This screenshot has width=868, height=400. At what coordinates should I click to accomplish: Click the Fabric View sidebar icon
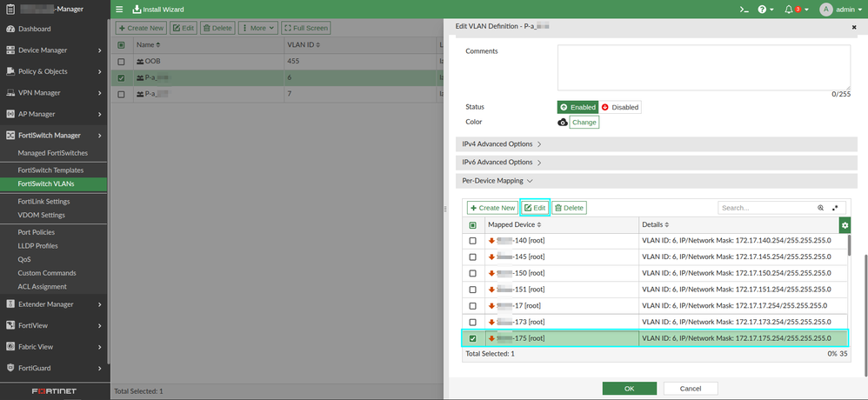tap(10, 347)
